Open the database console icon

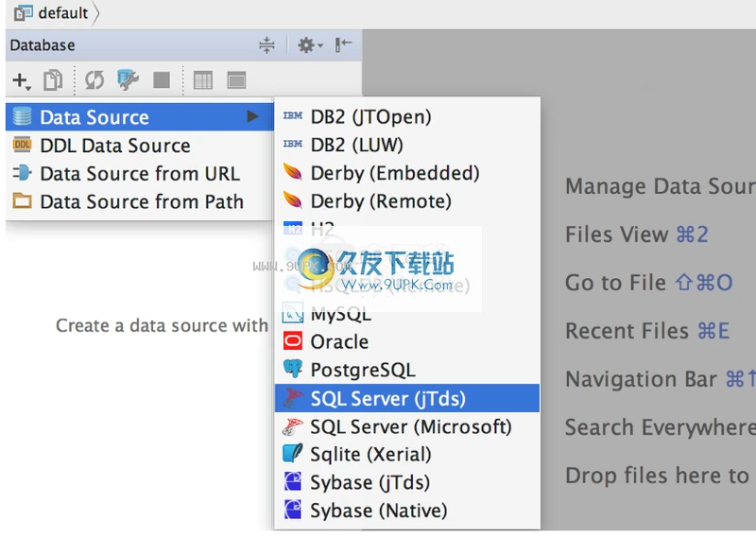click(236, 80)
